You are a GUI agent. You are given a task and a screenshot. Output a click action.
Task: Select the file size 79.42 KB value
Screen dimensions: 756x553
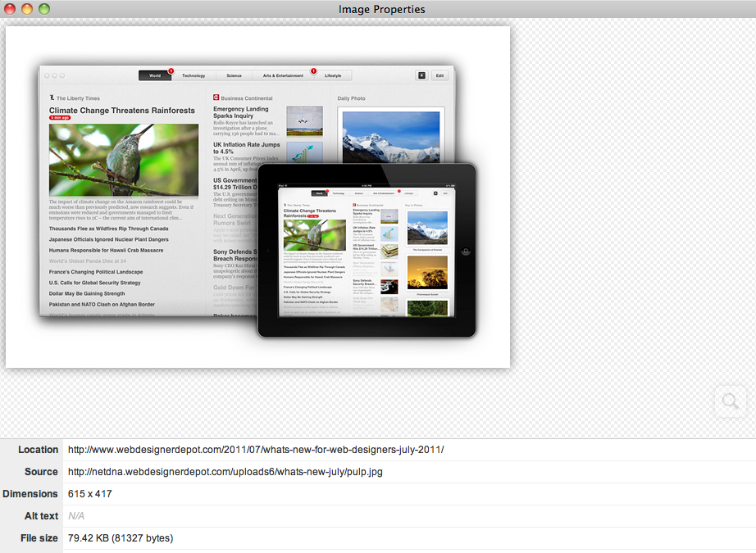[x=121, y=538]
